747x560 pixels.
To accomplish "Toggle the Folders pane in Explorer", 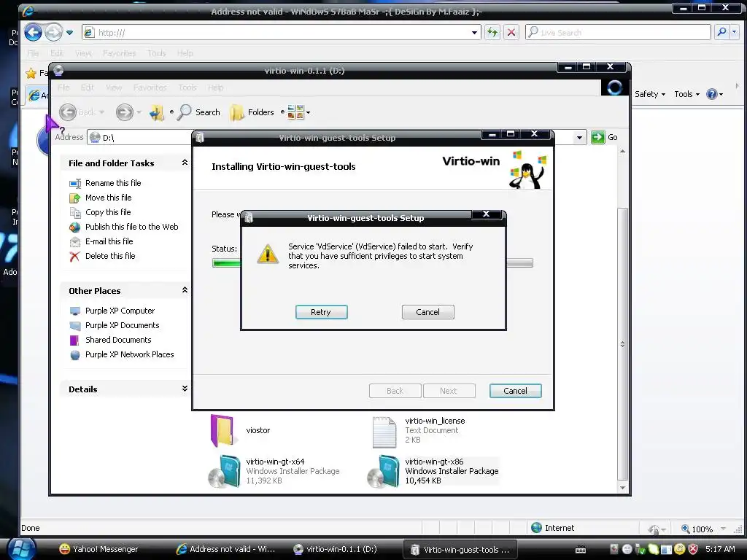I will [252, 112].
